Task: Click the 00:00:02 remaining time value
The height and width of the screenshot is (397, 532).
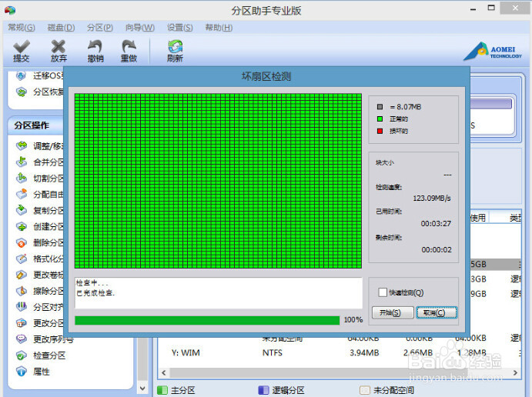Action: (437, 250)
